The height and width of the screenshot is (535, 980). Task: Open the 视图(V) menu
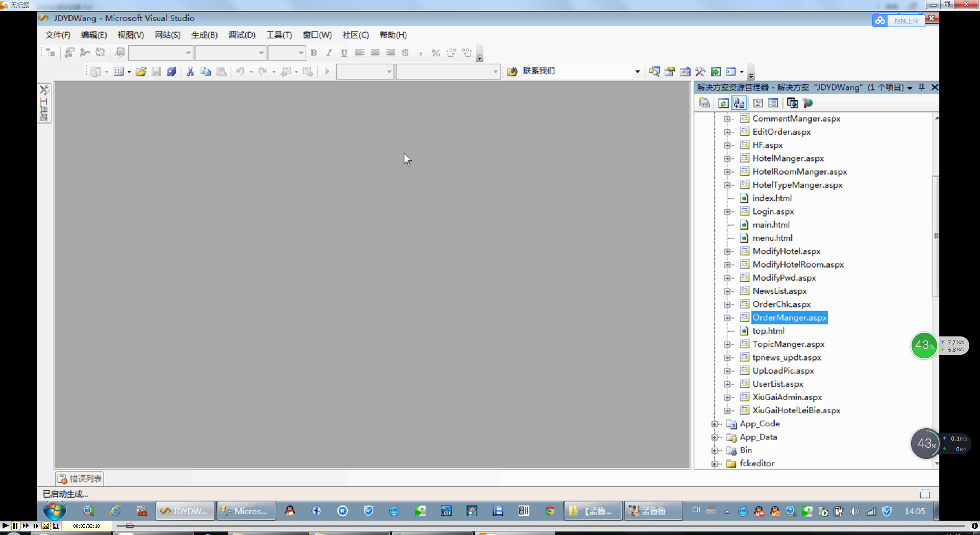click(x=131, y=35)
